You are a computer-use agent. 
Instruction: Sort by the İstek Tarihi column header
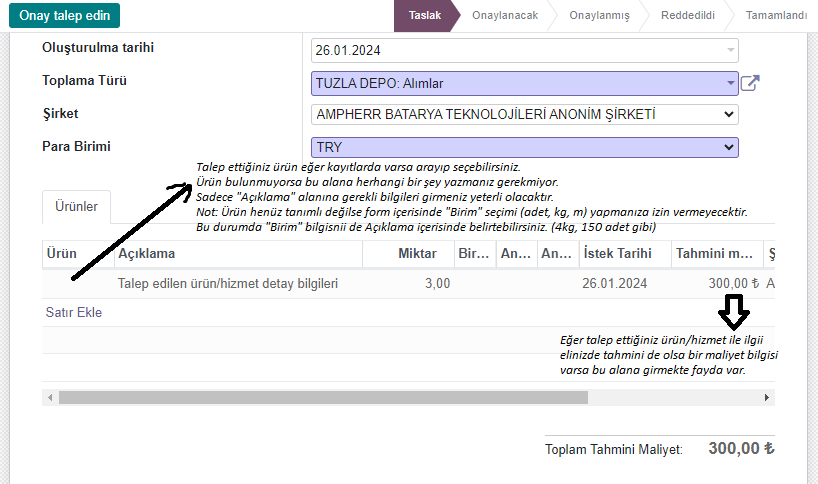pyautogui.click(x=620, y=253)
